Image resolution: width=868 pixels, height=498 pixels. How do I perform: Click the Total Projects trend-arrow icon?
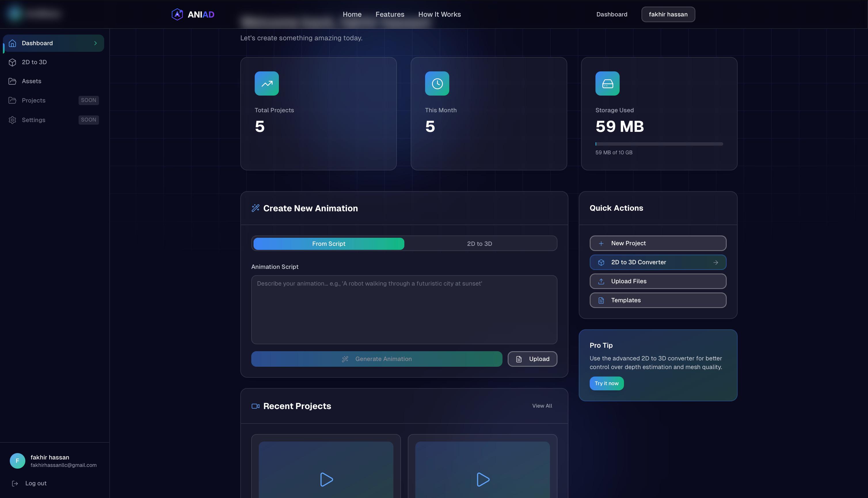(x=267, y=83)
